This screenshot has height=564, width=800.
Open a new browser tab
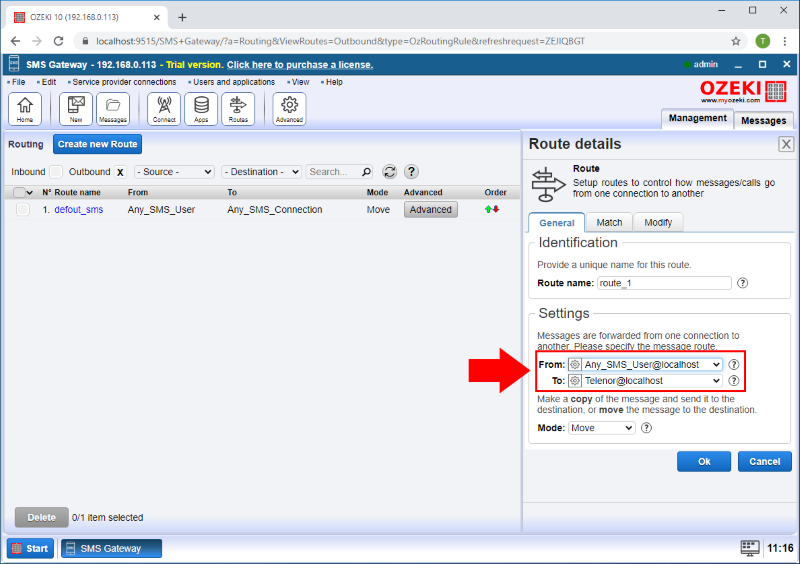coord(182,17)
